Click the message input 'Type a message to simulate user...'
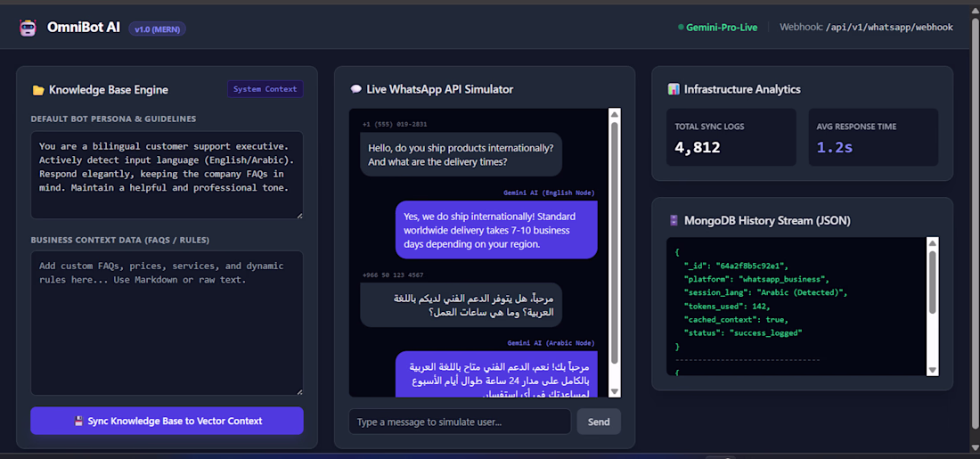This screenshot has width=980, height=459. tap(460, 422)
